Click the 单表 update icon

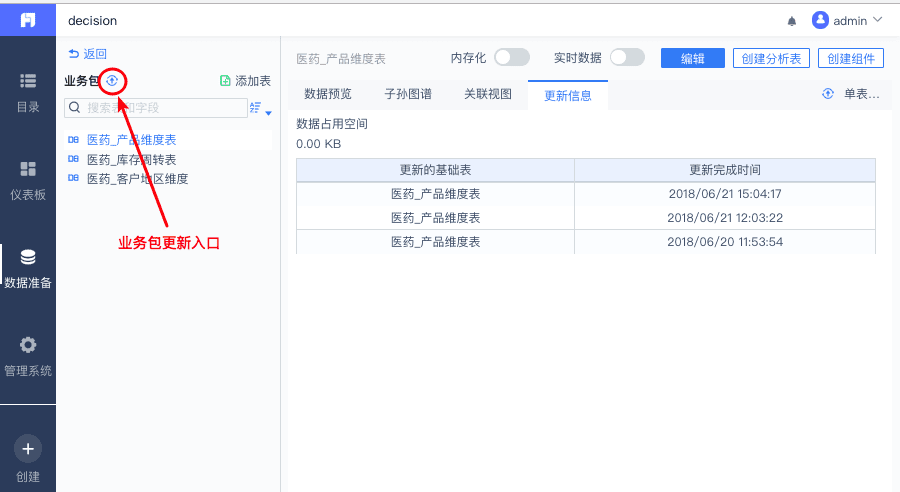click(x=828, y=94)
